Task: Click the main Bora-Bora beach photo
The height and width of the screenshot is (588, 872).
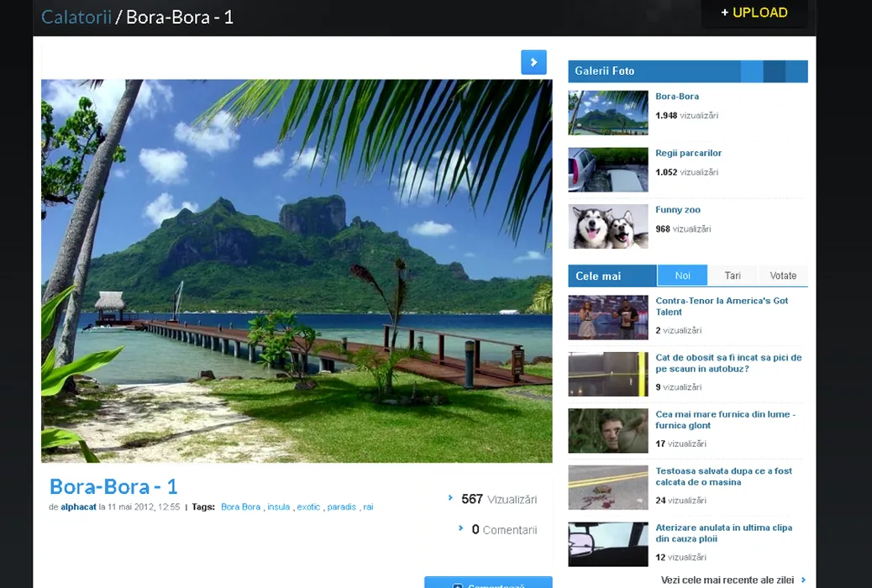Action: pos(297,270)
